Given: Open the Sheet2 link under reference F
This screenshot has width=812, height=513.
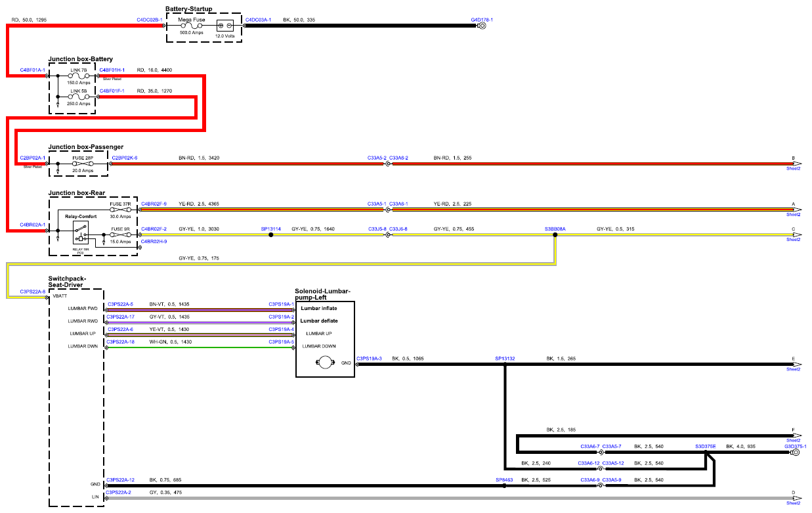Looking at the screenshot, I should pyautogui.click(x=794, y=440).
